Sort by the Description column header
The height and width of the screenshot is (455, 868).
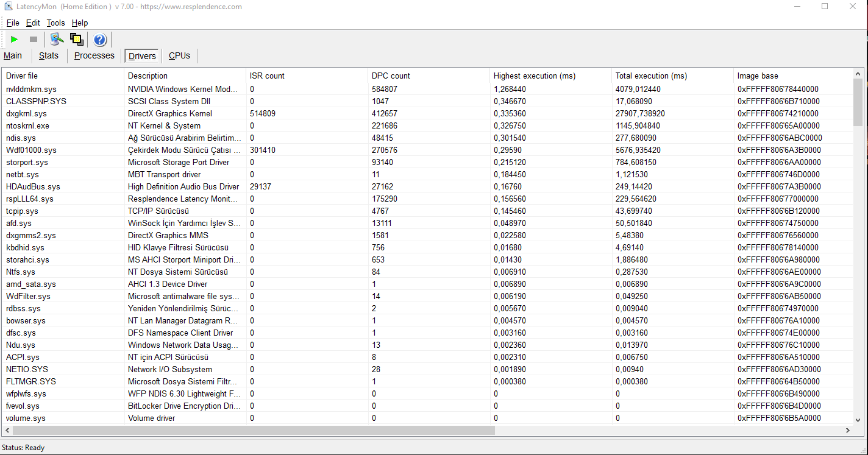point(185,76)
